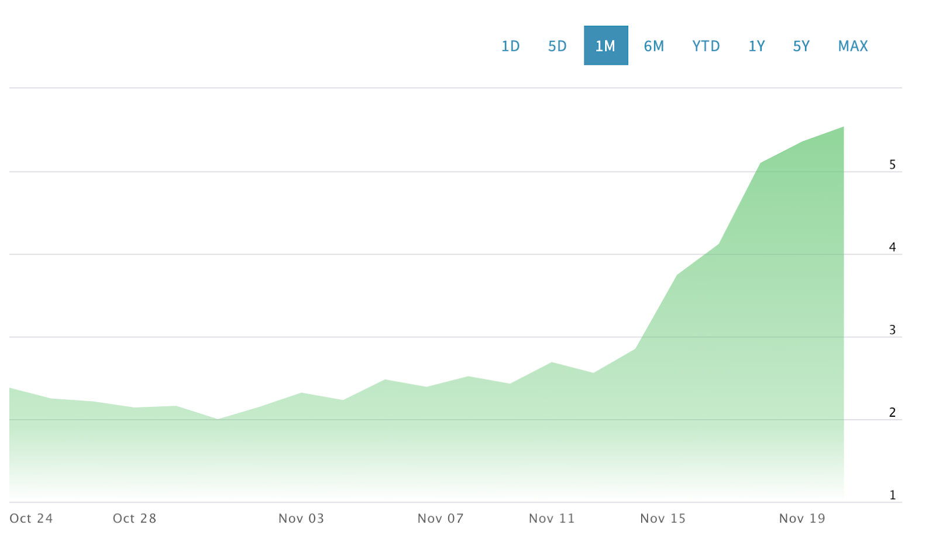The image size is (936, 560).
Task: Click the Nov 15 axis label
Action: pos(663,518)
